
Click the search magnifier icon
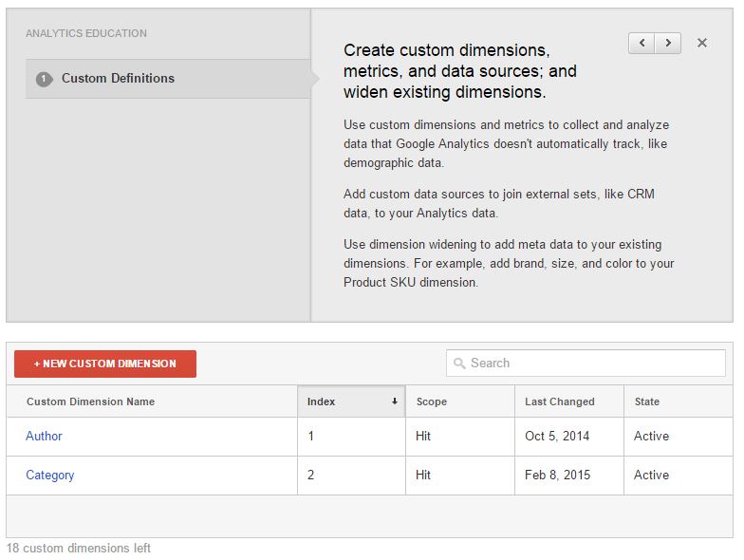coord(460,364)
